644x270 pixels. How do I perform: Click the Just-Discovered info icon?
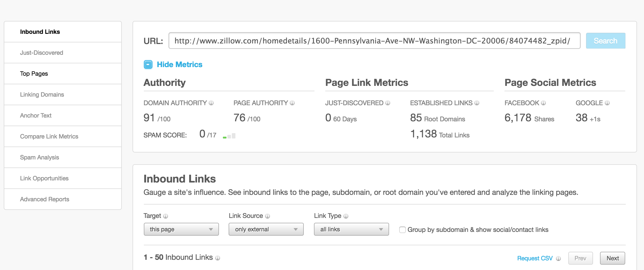[388, 103]
